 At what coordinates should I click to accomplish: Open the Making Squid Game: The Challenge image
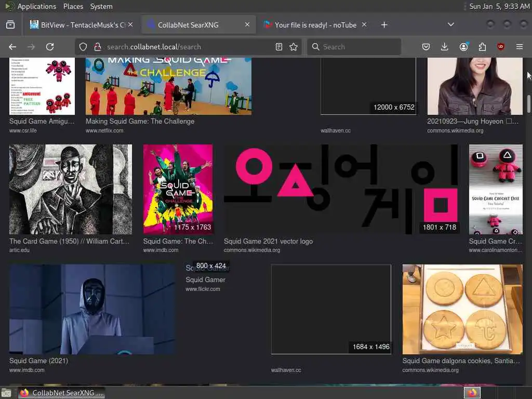click(x=169, y=86)
